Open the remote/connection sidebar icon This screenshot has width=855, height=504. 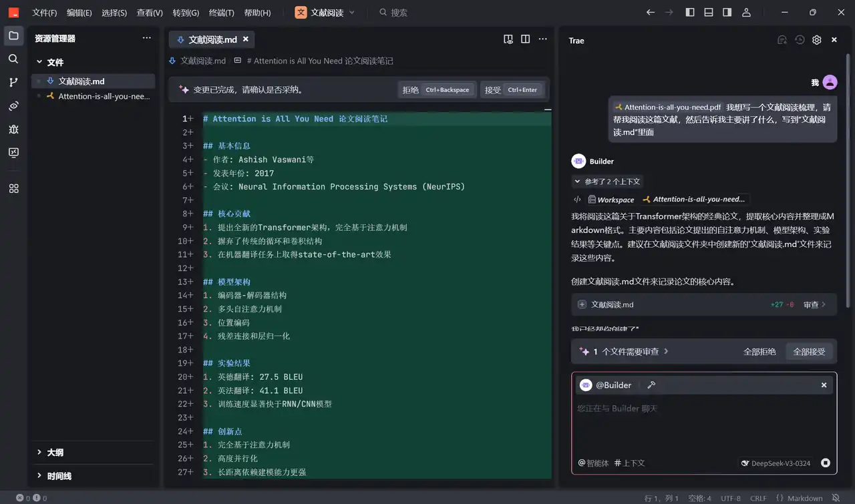point(13,105)
